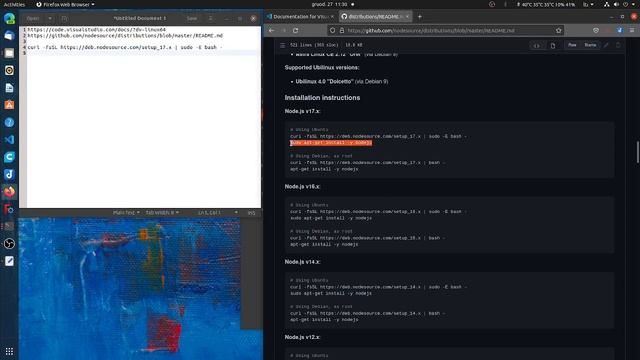Toggle INS insert mode in gedit

251,213
